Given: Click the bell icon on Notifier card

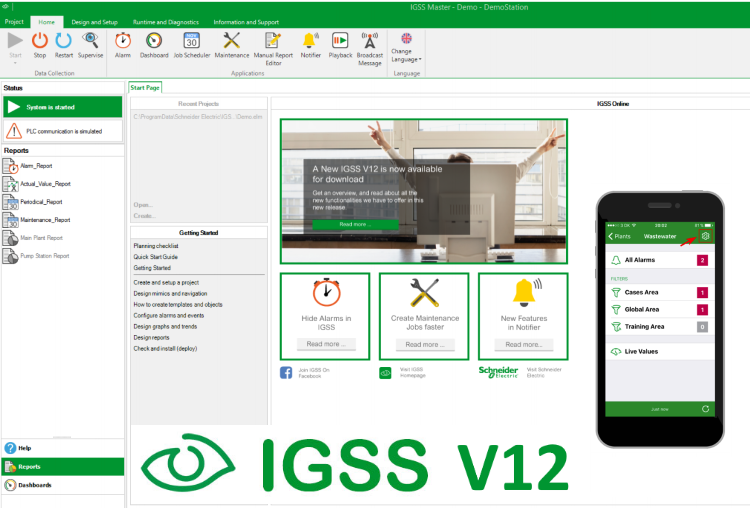Looking at the screenshot, I should [527, 292].
